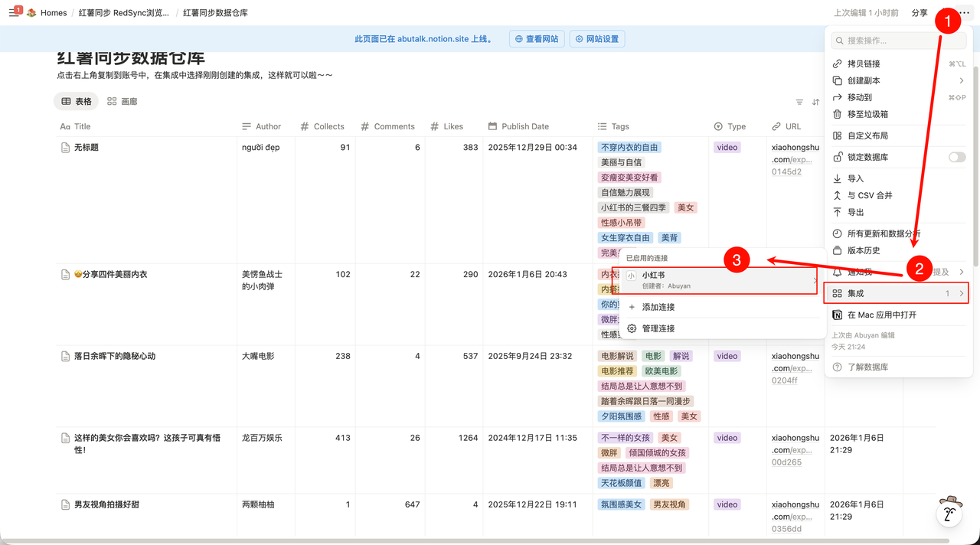Click the blue 不穿内衣的自由 tag
980x545 pixels.
629,147
